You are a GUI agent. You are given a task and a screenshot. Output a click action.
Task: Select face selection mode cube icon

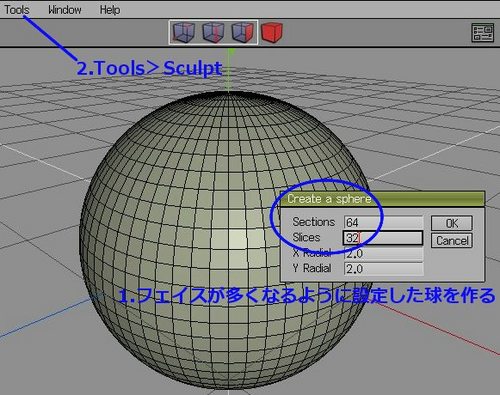point(242,32)
